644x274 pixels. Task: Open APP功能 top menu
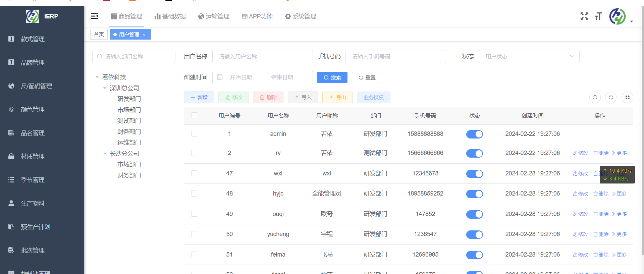click(x=257, y=16)
